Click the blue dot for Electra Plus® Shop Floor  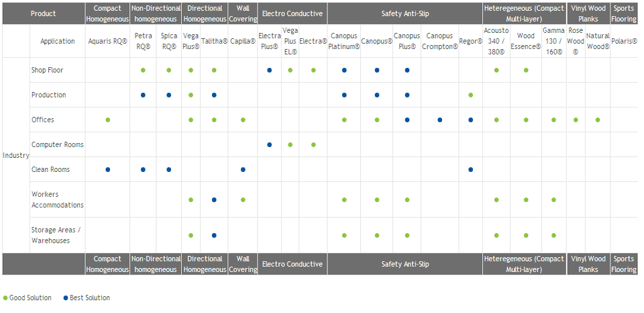point(270,71)
